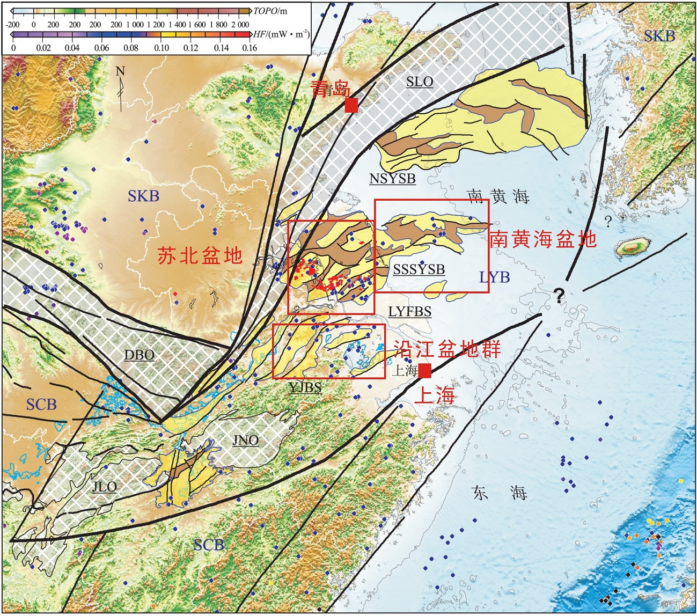697x616 pixels.
Task: Click the YJBS text label
Action: pos(307,388)
